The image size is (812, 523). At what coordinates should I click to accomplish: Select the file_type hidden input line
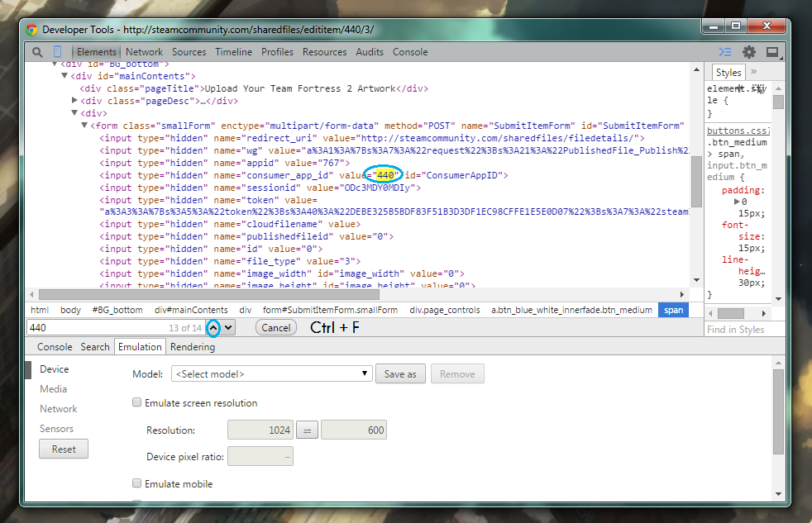[230, 261]
